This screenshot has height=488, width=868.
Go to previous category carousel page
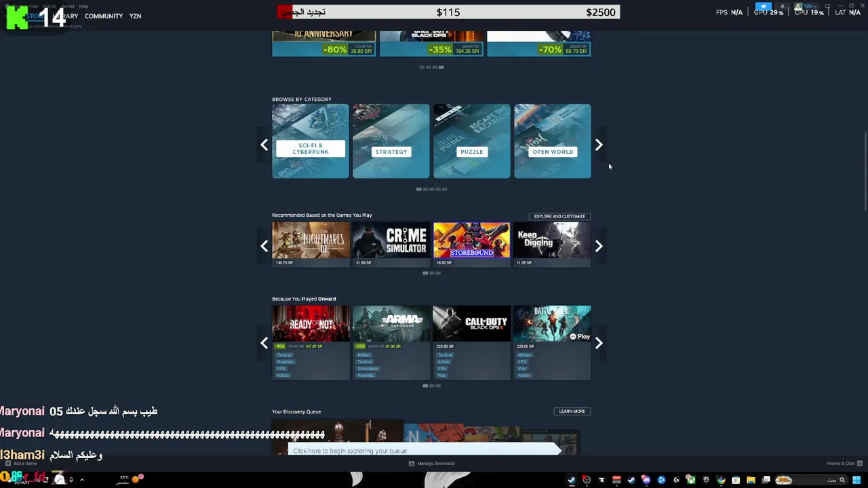[264, 144]
